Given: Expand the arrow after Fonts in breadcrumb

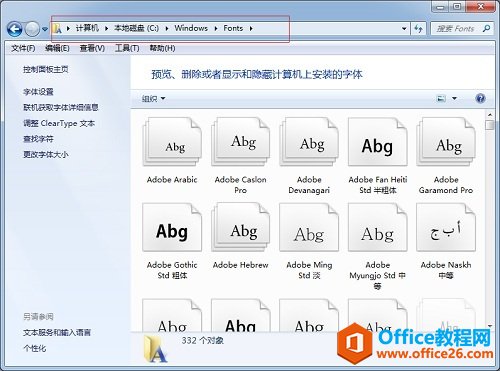Looking at the screenshot, I should 251,29.
